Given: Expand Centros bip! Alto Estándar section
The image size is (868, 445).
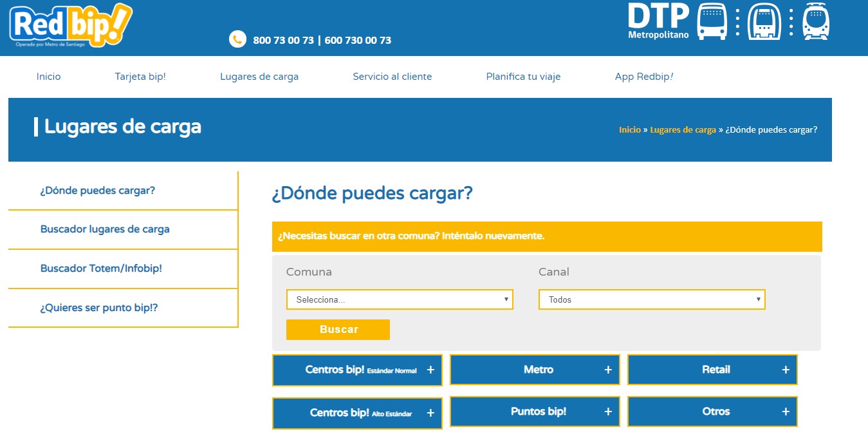Looking at the screenshot, I should [357, 413].
